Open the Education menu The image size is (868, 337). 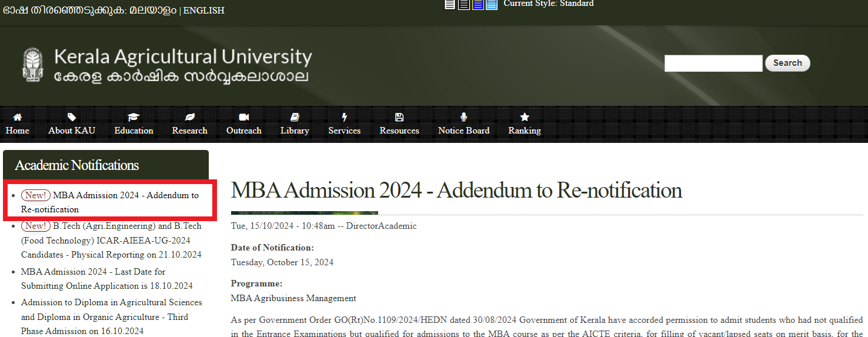[x=133, y=131]
